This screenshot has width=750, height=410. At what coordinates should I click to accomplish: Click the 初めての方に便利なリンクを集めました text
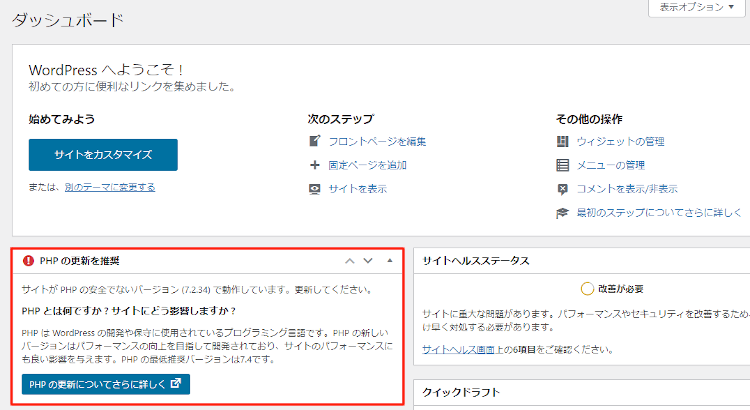(x=132, y=87)
